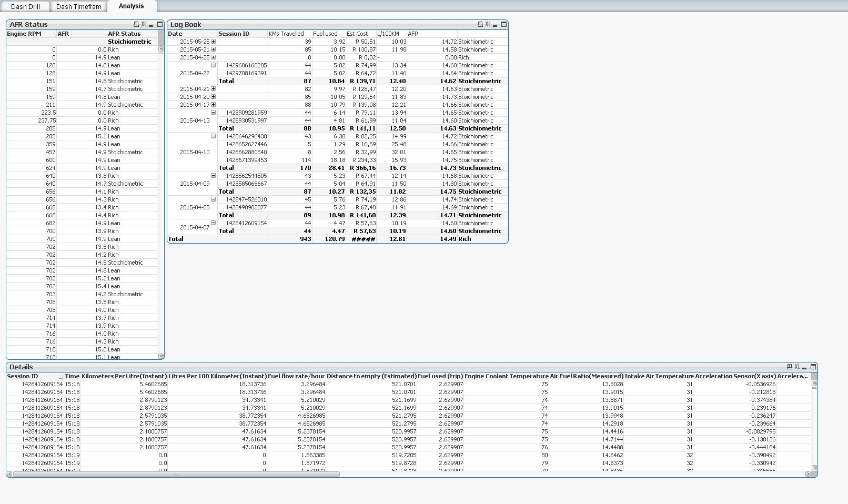Select session 1429686160285 in Log Book
This screenshot has height=504, width=848.
click(246, 65)
